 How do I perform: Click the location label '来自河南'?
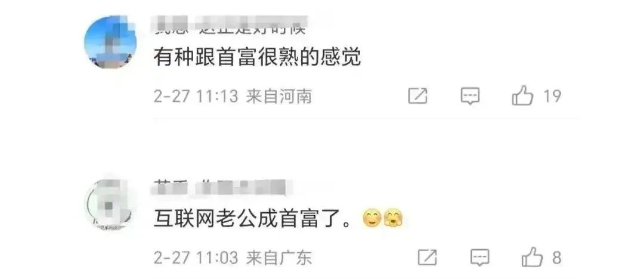point(279,97)
